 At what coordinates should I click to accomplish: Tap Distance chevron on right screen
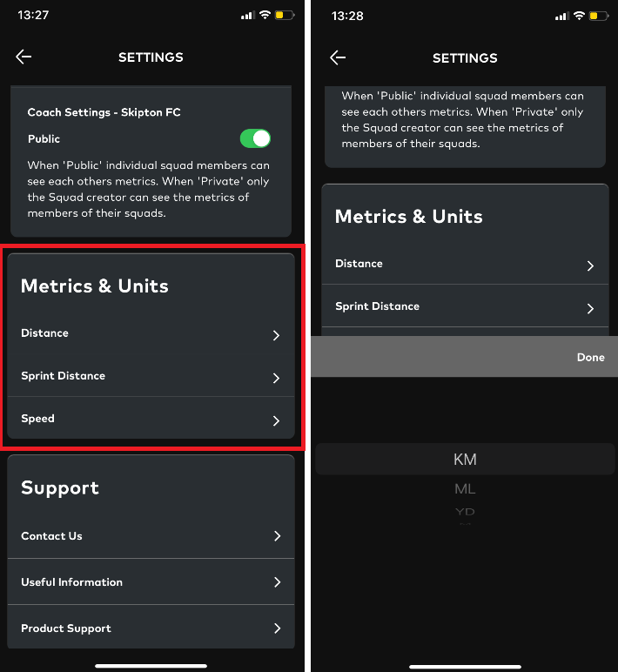coord(590,265)
